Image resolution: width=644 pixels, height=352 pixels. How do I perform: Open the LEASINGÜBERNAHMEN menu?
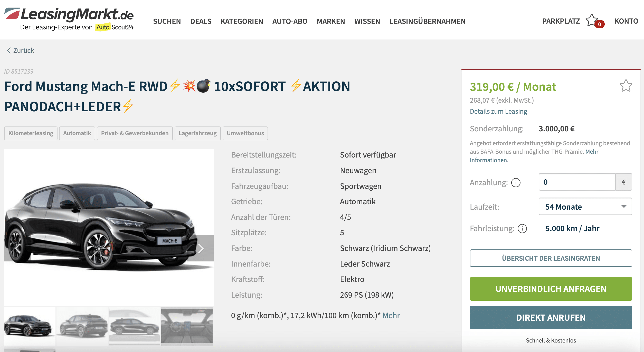pos(428,21)
